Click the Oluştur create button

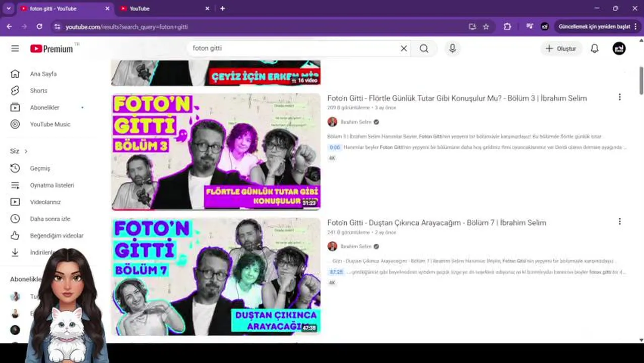pos(561,48)
